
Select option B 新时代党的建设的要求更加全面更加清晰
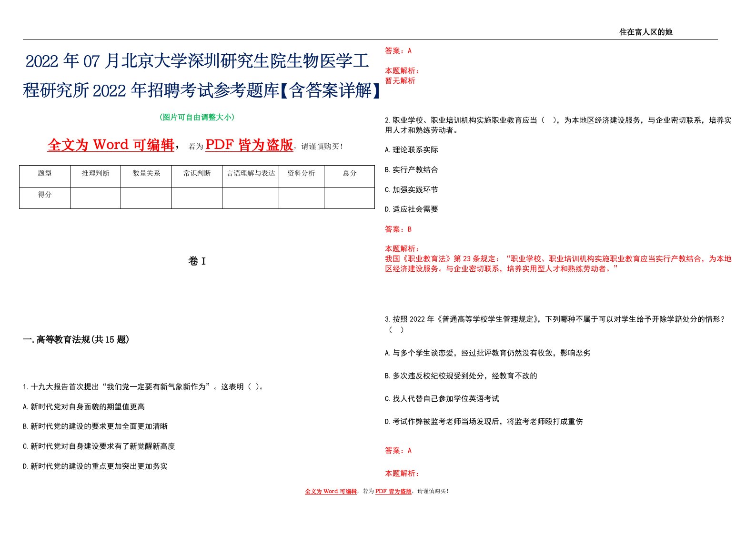[95, 426]
